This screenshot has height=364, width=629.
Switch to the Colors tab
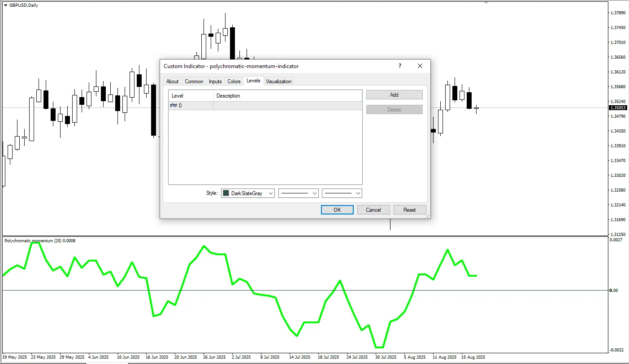(x=234, y=81)
